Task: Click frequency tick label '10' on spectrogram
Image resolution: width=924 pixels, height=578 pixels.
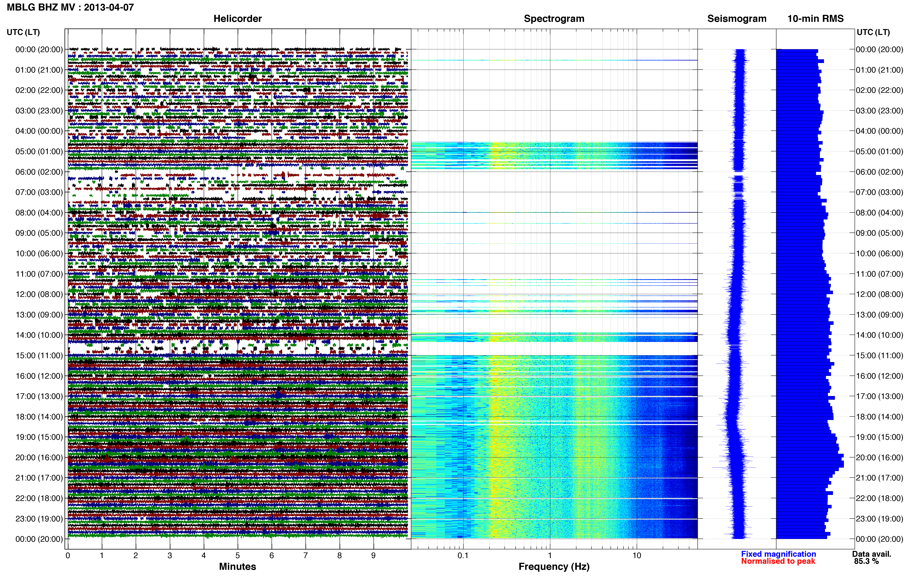Action: (x=637, y=555)
